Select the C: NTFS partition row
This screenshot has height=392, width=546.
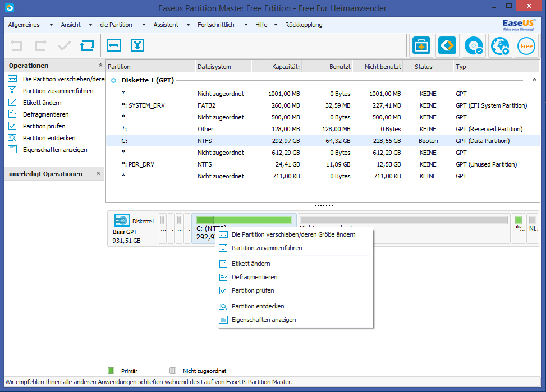(x=323, y=141)
